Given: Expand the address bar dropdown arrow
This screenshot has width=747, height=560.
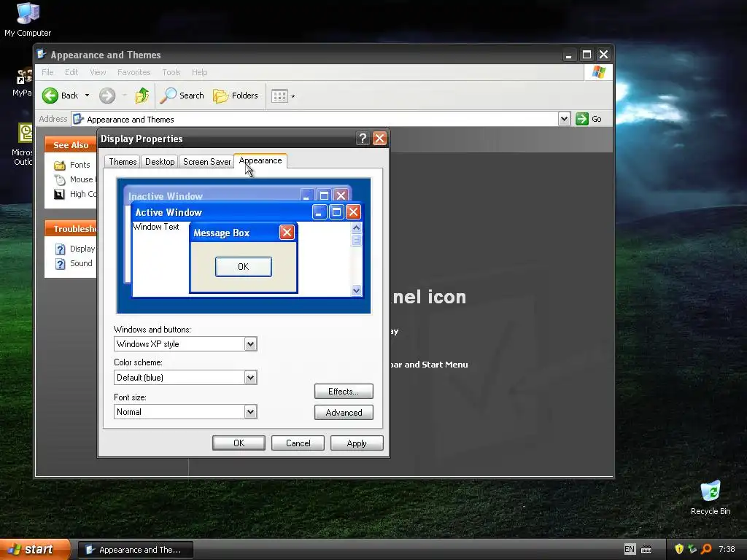Looking at the screenshot, I should [x=564, y=119].
